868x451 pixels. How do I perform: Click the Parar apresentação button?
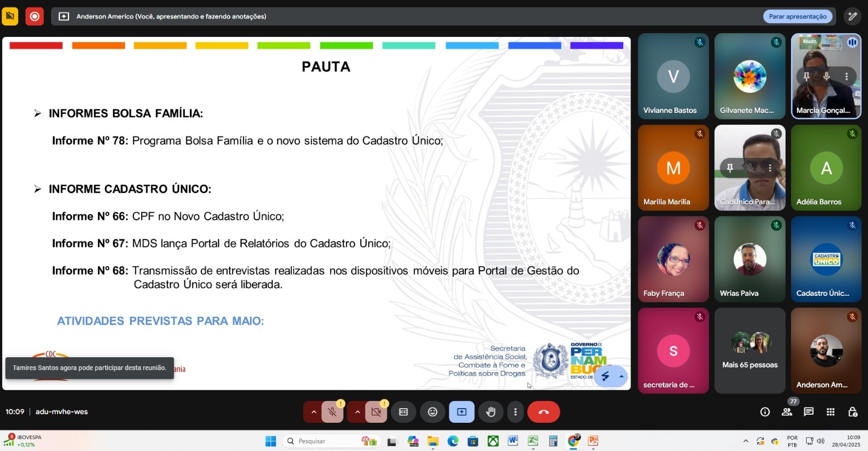point(797,16)
